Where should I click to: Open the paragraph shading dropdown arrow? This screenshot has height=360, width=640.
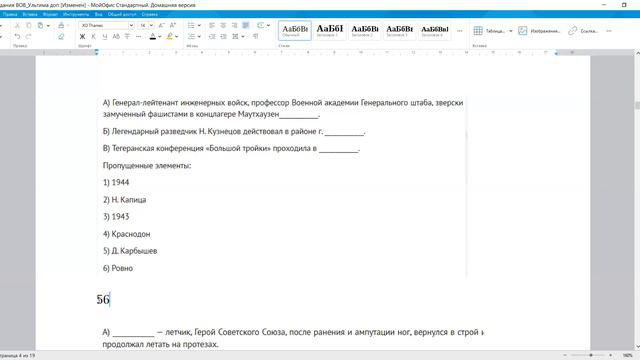coord(268,26)
